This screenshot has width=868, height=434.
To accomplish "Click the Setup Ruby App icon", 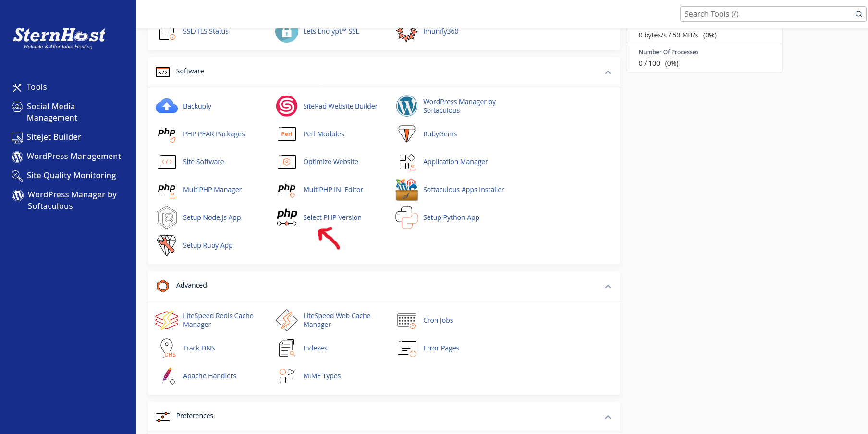I will (x=167, y=245).
